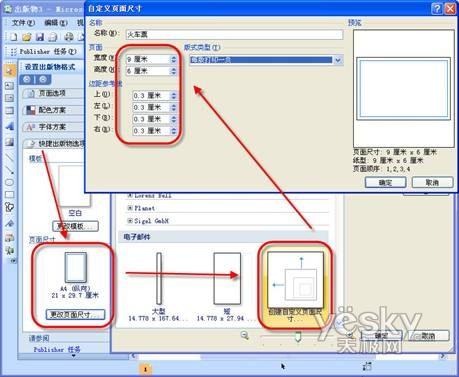Click the object size icon in status bar
Image resolution: width=459 pixels, height=377 pixels.
tap(367, 366)
